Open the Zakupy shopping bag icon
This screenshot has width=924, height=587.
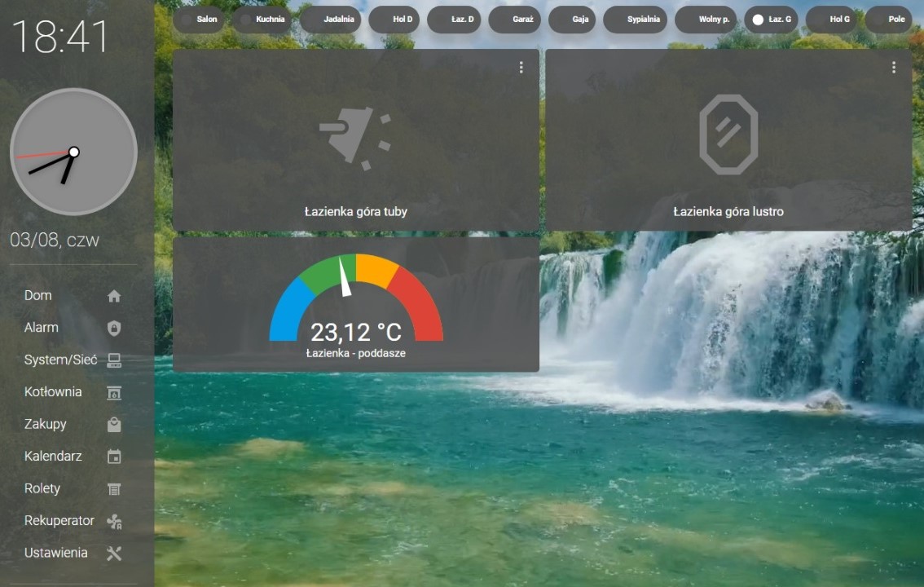coord(114,424)
